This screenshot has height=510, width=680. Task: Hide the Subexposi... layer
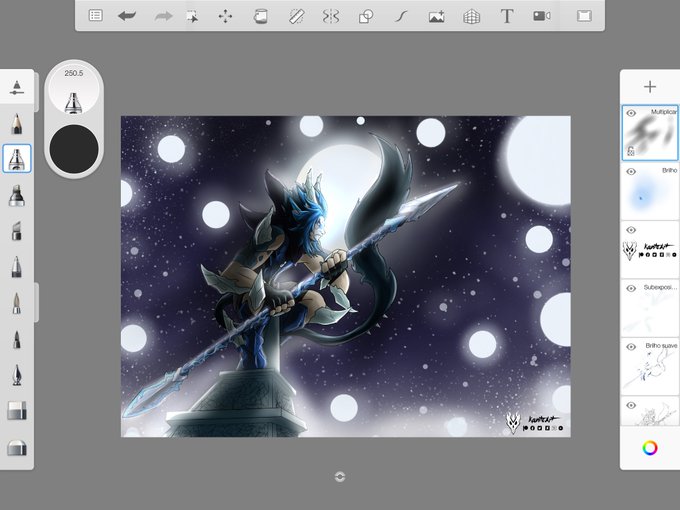631,288
